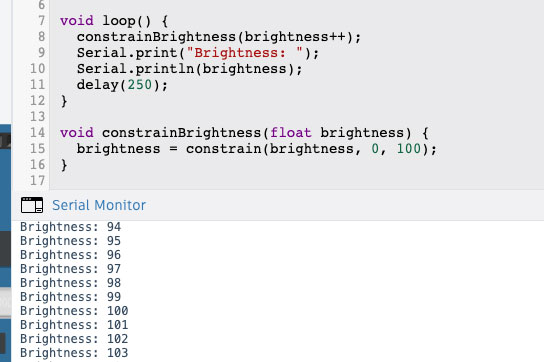544x362 pixels.
Task: Click line number 12 in gutter
Action: click(37, 101)
